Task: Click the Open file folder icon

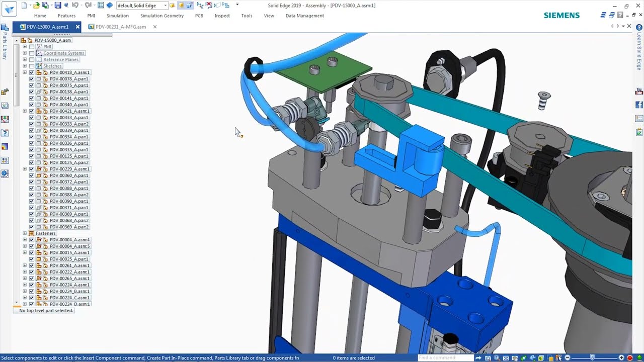Action: pyautogui.click(x=36, y=5)
